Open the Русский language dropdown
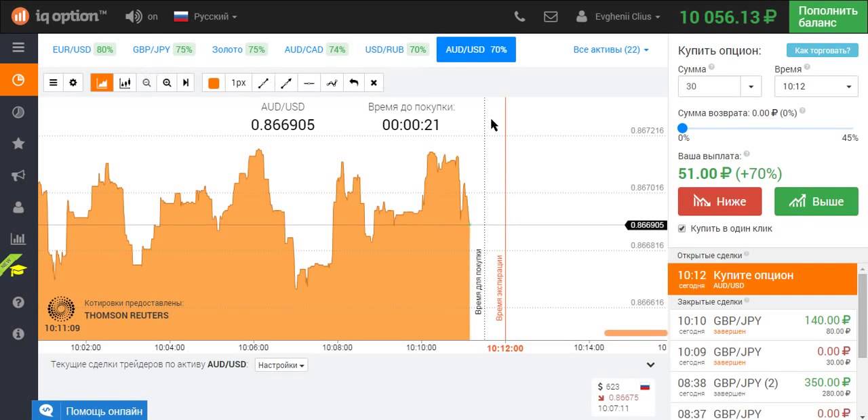This screenshot has height=420, width=868. [x=206, y=16]
